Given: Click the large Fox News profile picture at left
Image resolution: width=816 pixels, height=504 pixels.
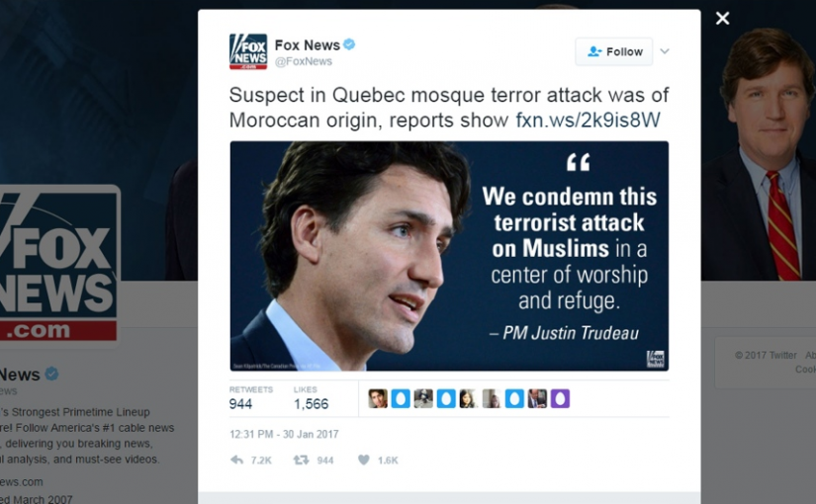Looking at the screenshot, I should 58,265.
